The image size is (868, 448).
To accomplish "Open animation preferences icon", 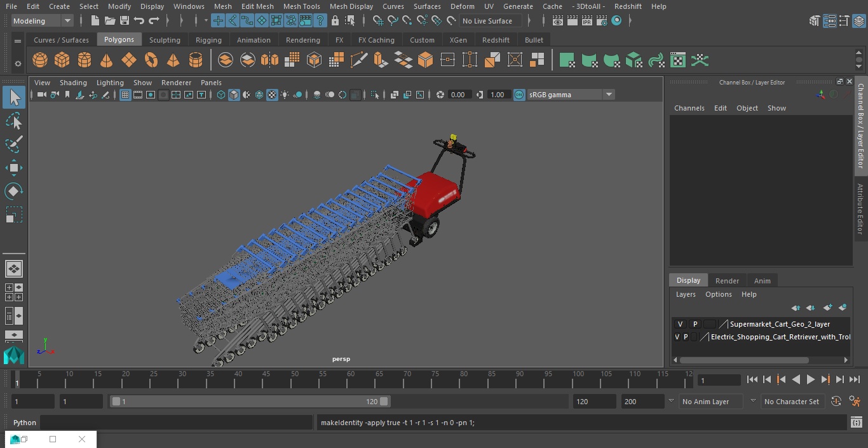I will pos(855,401).
